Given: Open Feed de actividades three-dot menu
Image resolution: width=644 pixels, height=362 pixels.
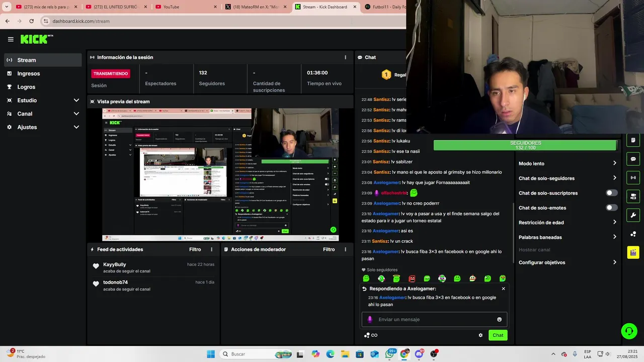Looking at the screenshot, I should click(211, 249).
